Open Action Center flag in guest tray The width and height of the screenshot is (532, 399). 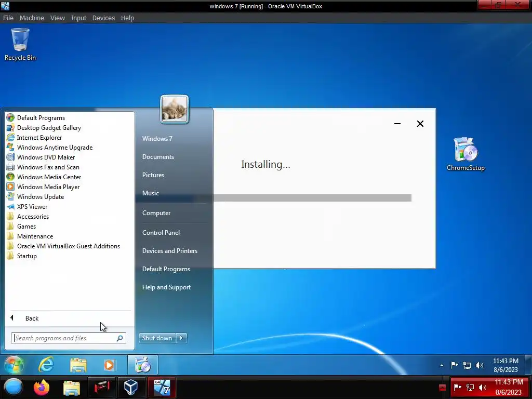pos(454,365)
